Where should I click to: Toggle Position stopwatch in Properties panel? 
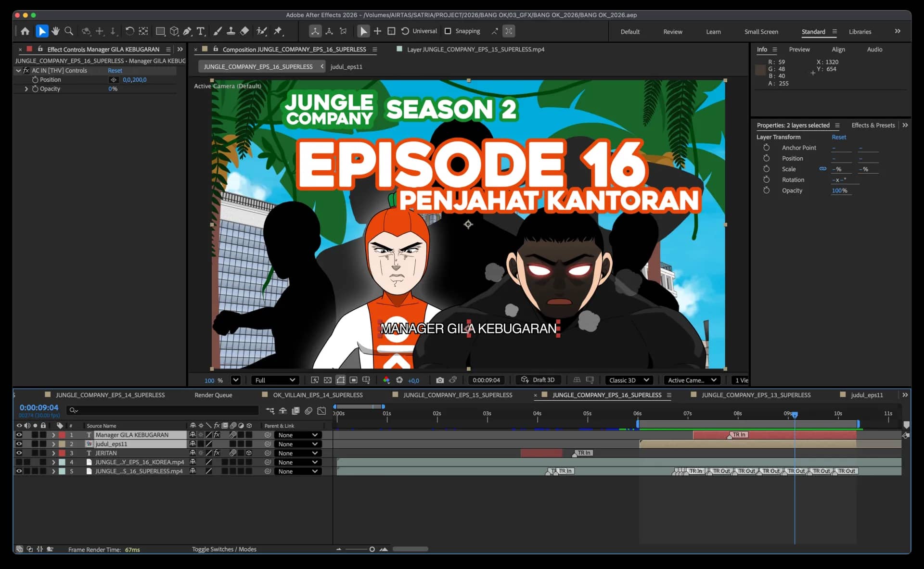pos(766,158)
